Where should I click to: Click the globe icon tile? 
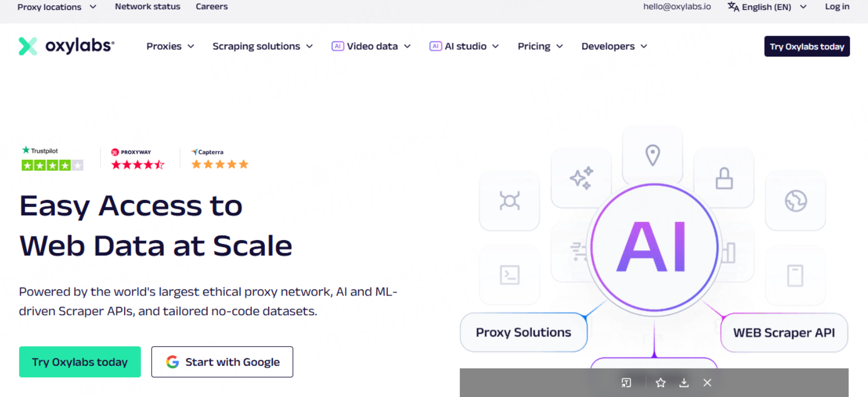[795, 201]
